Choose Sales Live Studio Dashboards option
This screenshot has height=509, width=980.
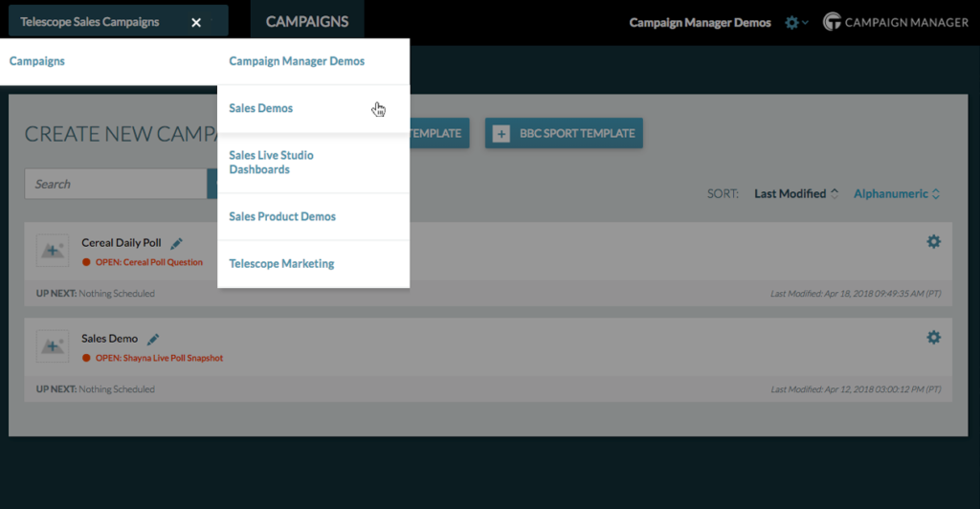click(x=272, y=162)
